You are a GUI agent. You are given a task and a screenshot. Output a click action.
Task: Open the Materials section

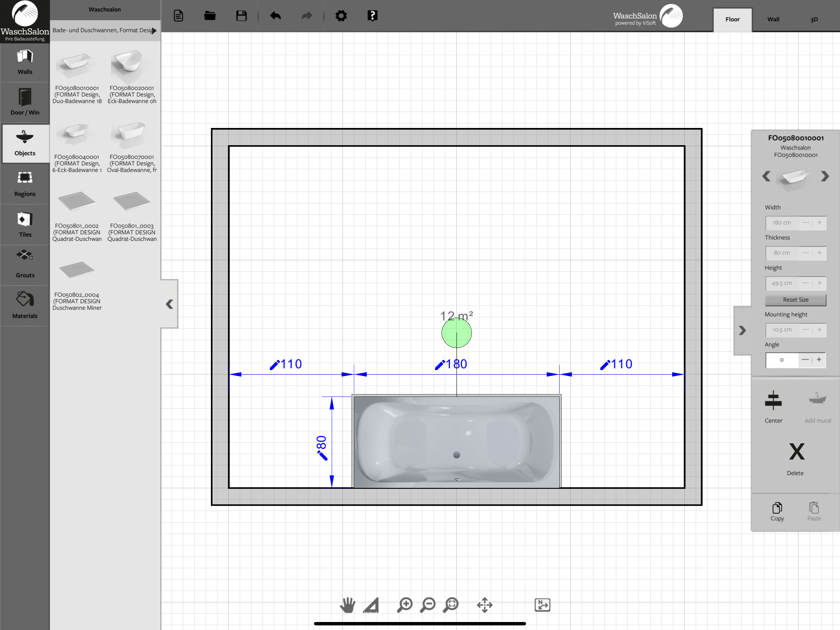click(25, 306)
